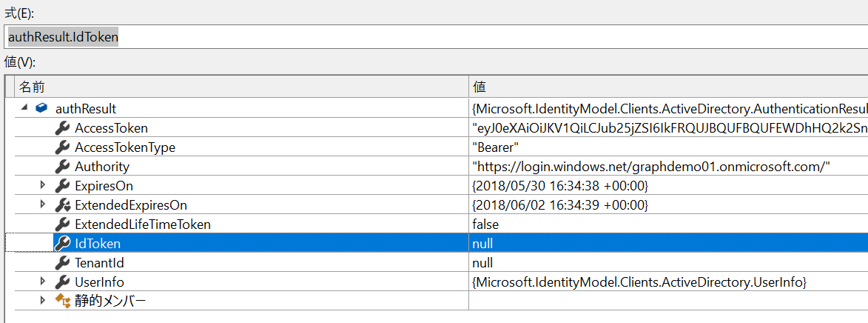Expand the UserInfo property
The height and width of the screenshot is (323, 868).
[x=43, y=282]
